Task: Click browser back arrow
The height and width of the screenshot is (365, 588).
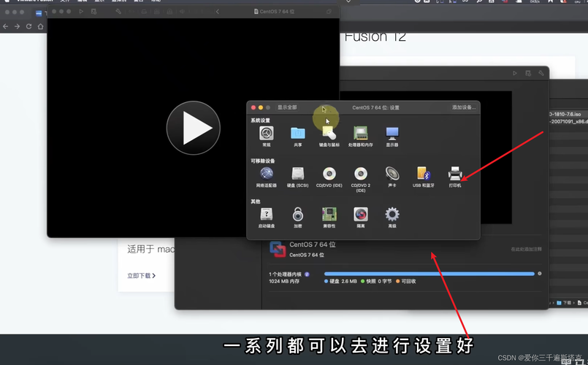Action: (x=5, y=26)
